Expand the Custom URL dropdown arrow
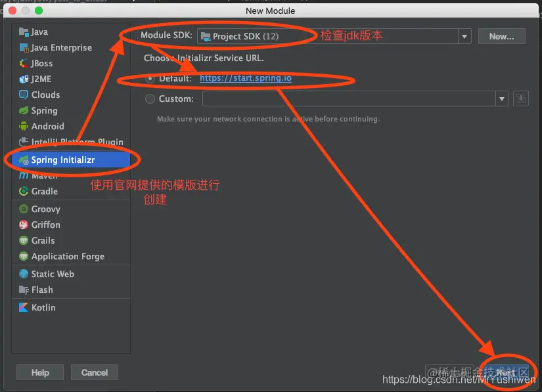This screenshot has height=392, width=542. pyautogui.click(x=503, y=98)
